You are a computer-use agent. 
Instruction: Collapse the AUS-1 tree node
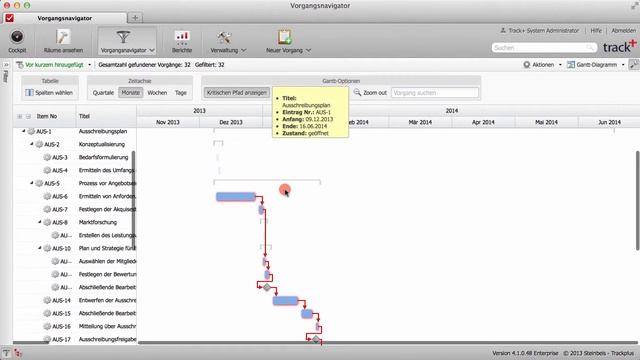pyautogui.click(x=23, y=131)
